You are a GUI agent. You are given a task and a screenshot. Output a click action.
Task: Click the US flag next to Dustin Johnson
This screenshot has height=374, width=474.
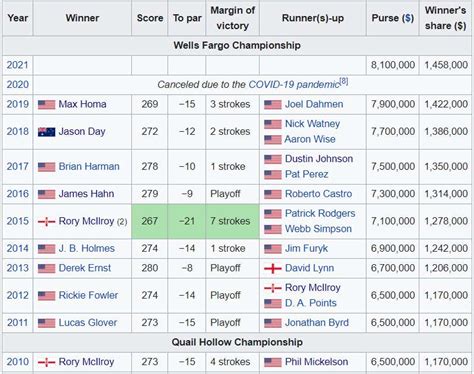click(273, 159)
